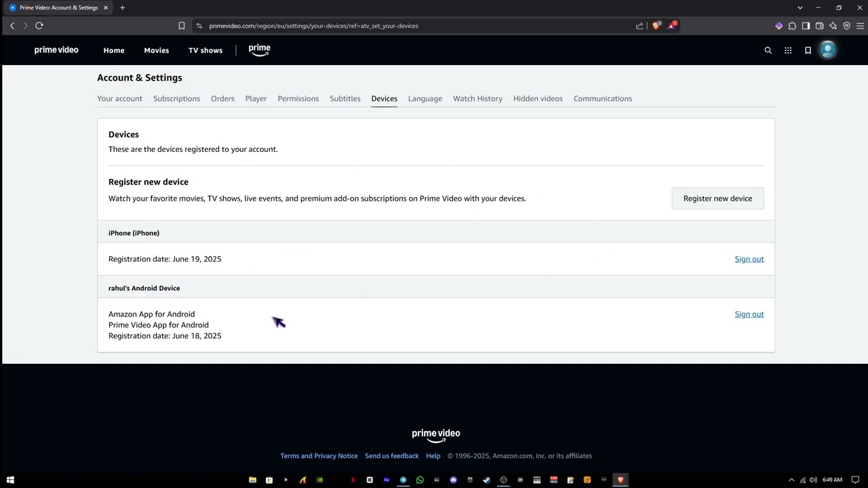Click the share icon in address bar
The width and height of the screenshot is (868, 488).
(x=639, y=26)
